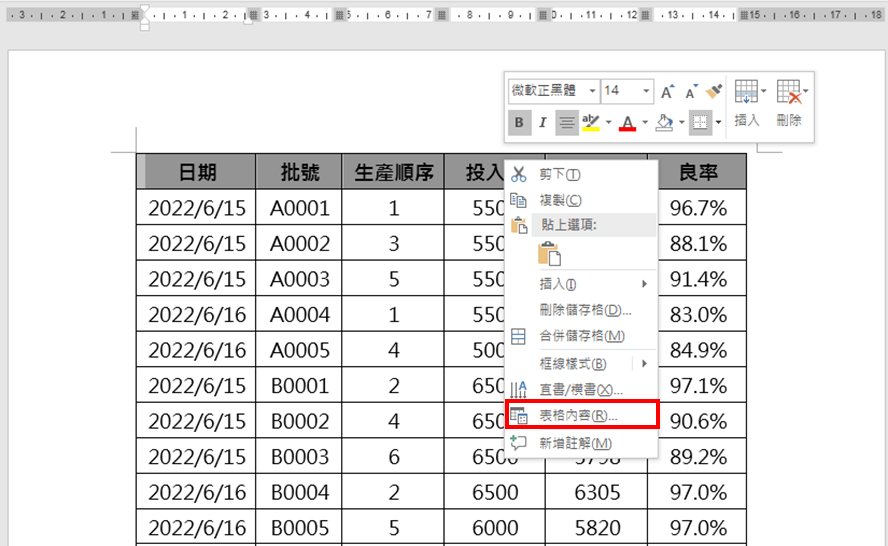This screenshot has width=888, height=546.
Task: Apply red font color
Action: 627,123
